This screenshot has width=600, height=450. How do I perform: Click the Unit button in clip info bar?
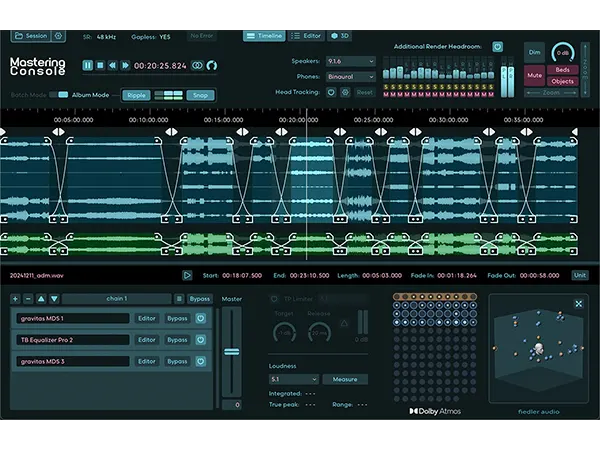coord(580,275)
